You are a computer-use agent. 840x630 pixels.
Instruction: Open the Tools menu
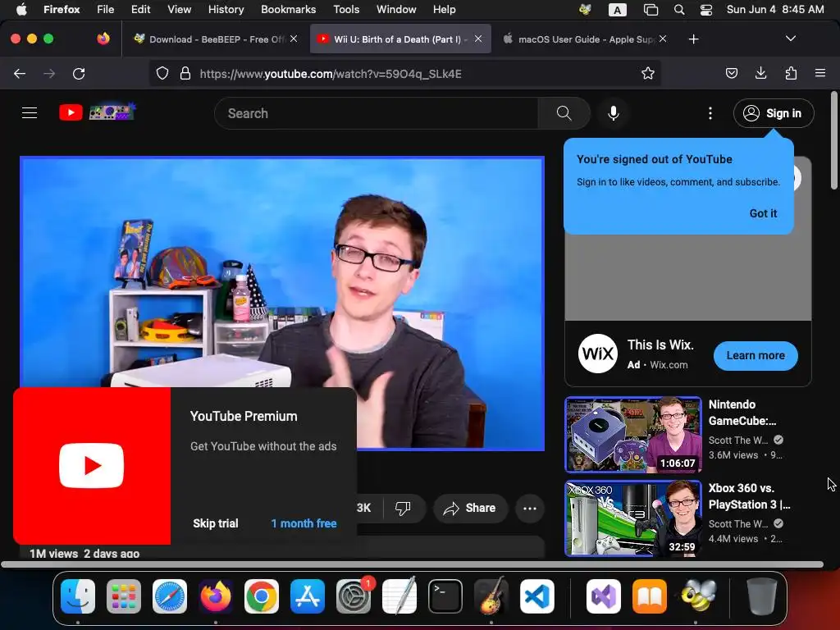click(346, 9)
